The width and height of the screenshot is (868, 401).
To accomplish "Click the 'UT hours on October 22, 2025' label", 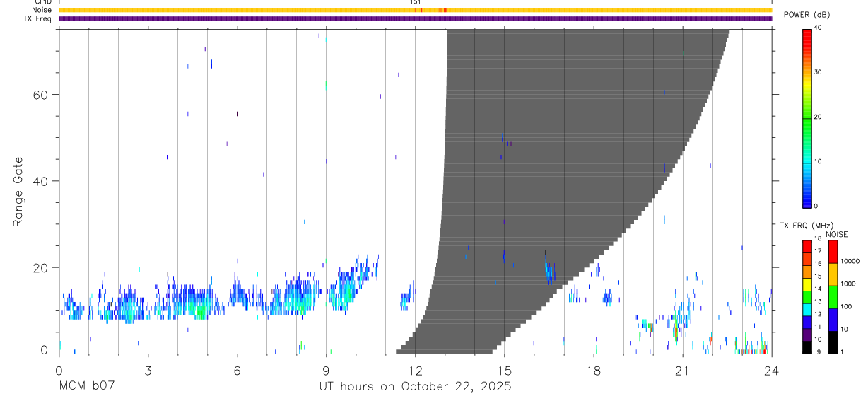I will coord(414,386).
